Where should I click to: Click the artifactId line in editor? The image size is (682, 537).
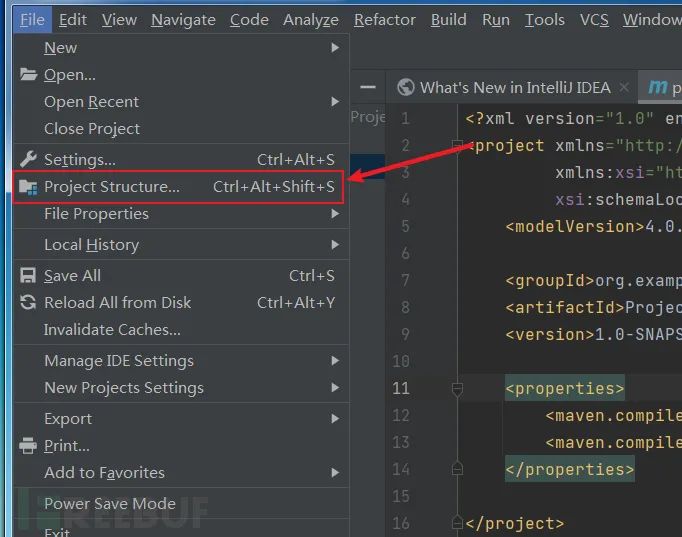(593, 307)
